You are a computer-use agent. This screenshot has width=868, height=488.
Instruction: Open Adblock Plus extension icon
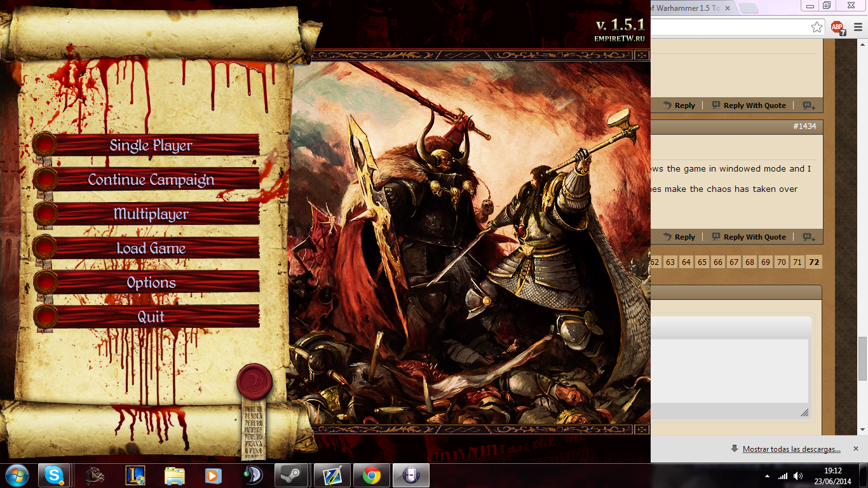(839, 28)
